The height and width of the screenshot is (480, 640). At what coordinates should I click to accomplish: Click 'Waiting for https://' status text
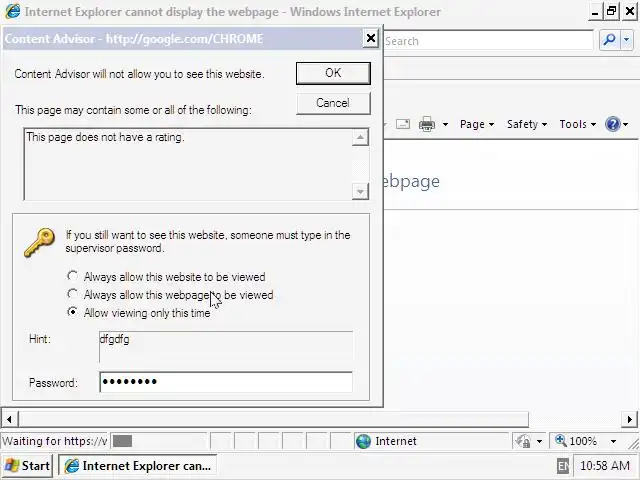coord(55,441)
